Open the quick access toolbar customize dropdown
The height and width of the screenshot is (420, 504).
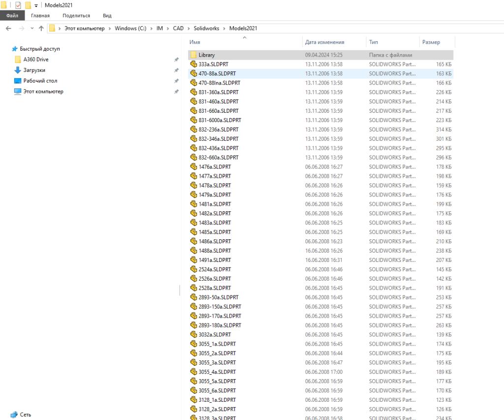click(36, 5)
